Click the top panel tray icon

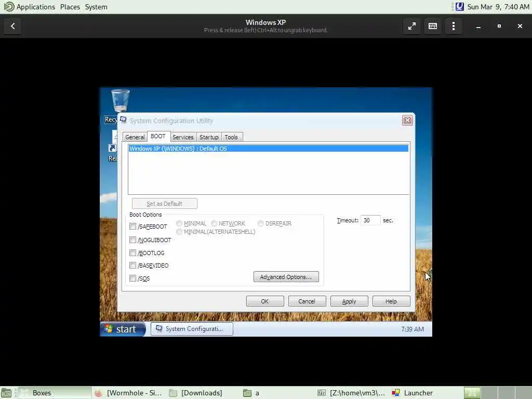tap(459, 7)
